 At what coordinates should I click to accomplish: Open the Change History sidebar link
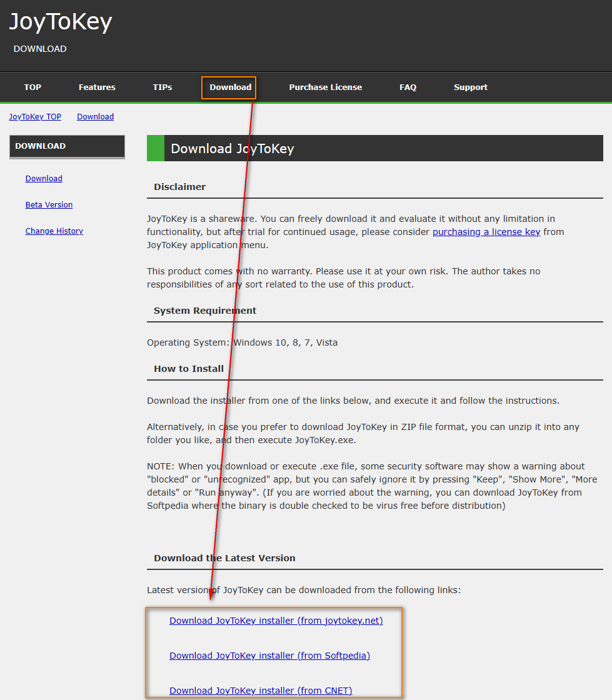54,231
